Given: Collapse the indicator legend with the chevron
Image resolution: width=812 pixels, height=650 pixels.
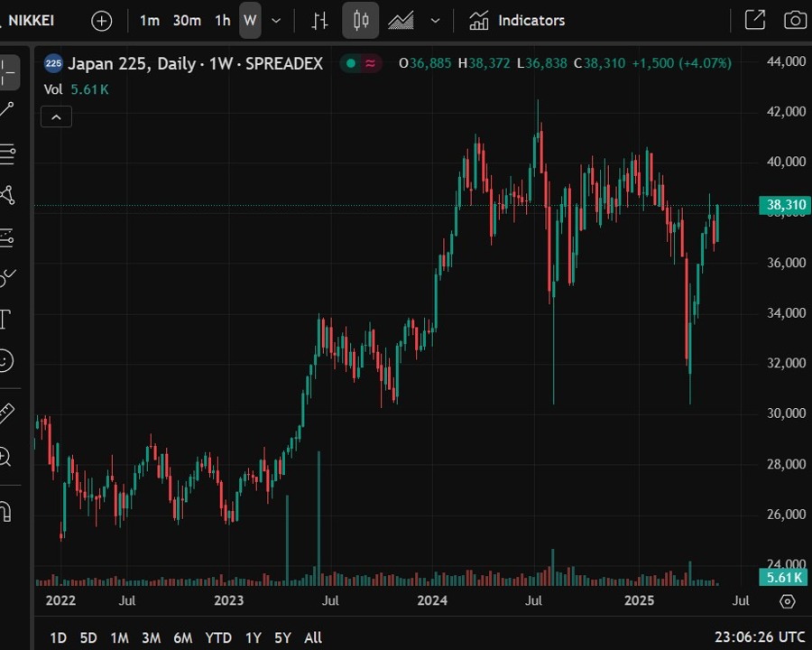Looking at the screenshot, I should [56, 116].
